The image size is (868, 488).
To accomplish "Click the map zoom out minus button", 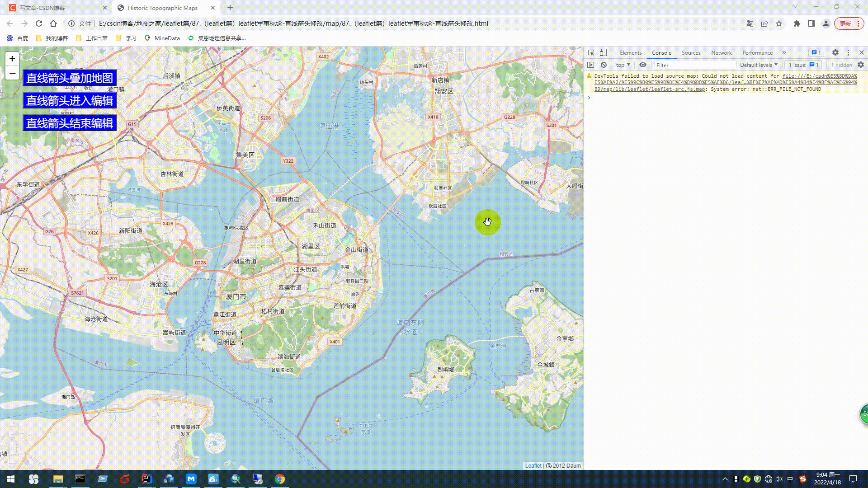I will pyautogui.click(x=12, y=73).
